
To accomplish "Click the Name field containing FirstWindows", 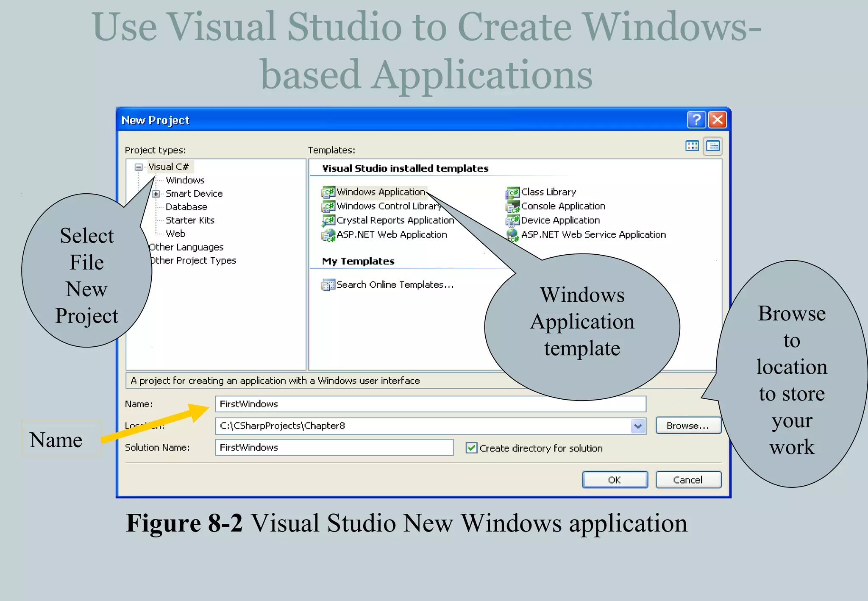I will pyautogui.click(x=431, y=404).
